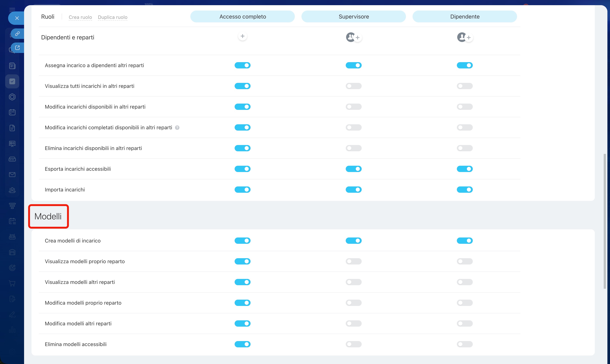Enable Elimina modelli accessibili for Dipendente
This screenshot has height=364, width=610.
[464, 344]
